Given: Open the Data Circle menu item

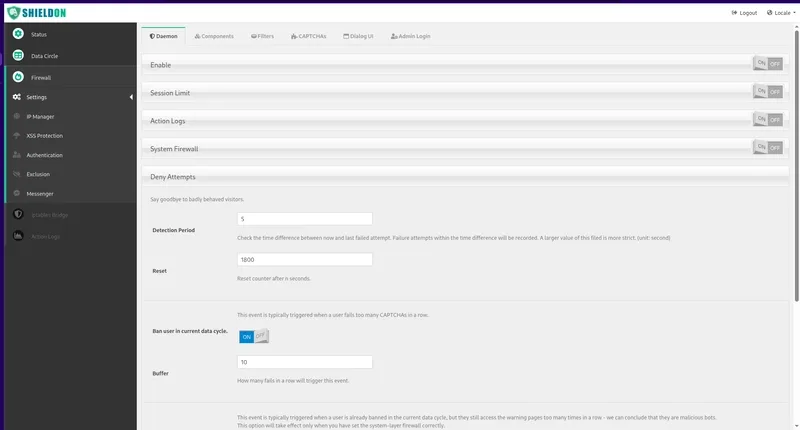Looking at the screenshot, I should pos(44,56).
